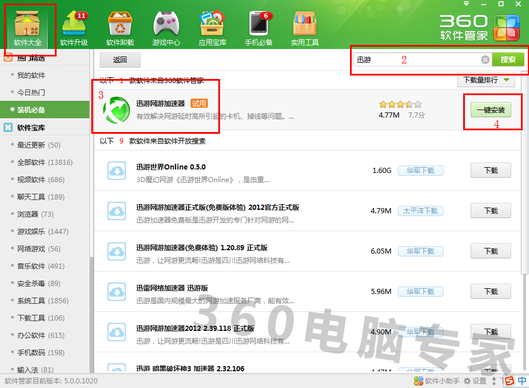Screen dimensions: 529x388
Task: Open the 下载量排行 sort dropdown
Action: coord(486,80)
